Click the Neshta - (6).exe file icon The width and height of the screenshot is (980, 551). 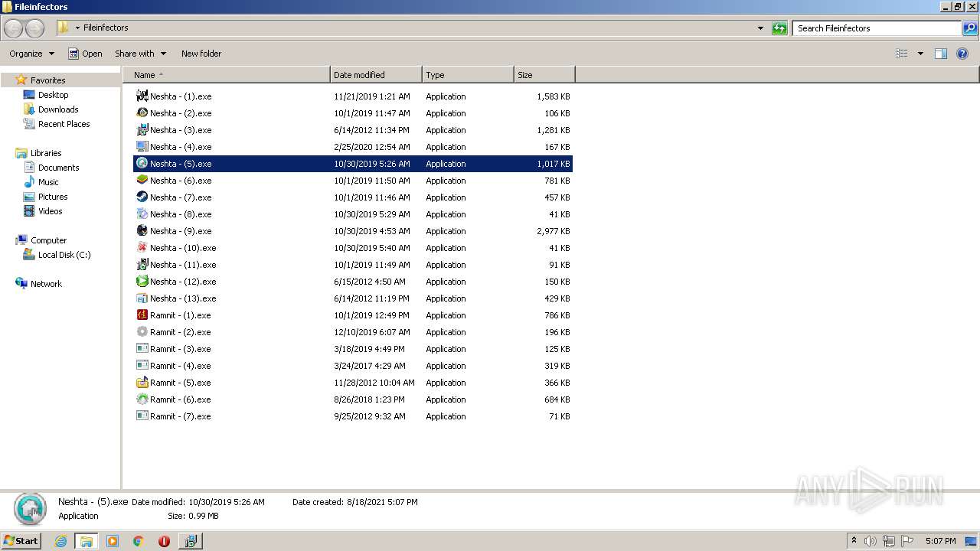point(142,181)
